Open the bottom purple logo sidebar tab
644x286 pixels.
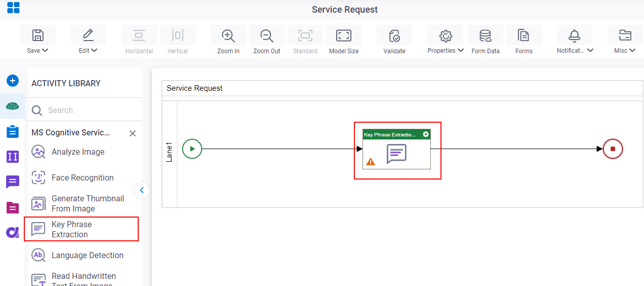(x=13, y=232)
